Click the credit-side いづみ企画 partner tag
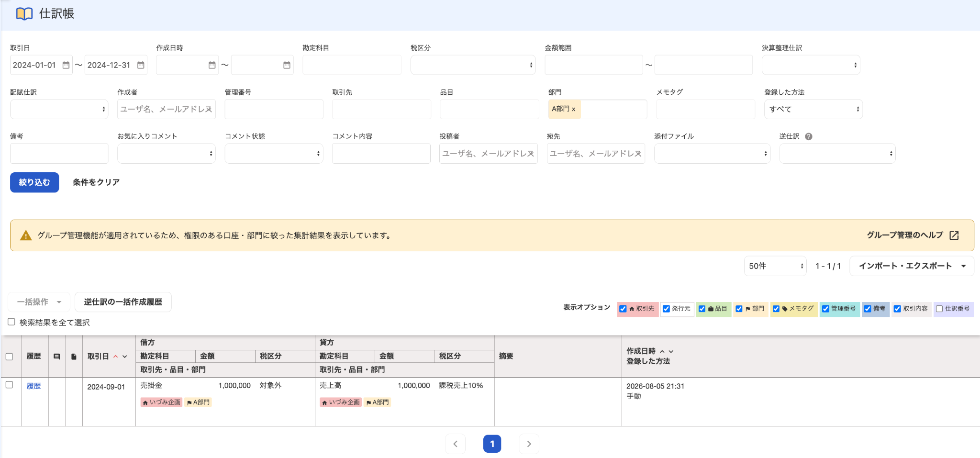 pos(341,402)
